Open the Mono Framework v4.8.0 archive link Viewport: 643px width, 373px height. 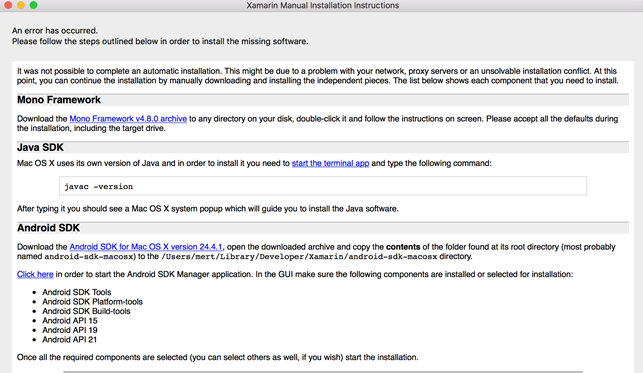coord(128,119)
